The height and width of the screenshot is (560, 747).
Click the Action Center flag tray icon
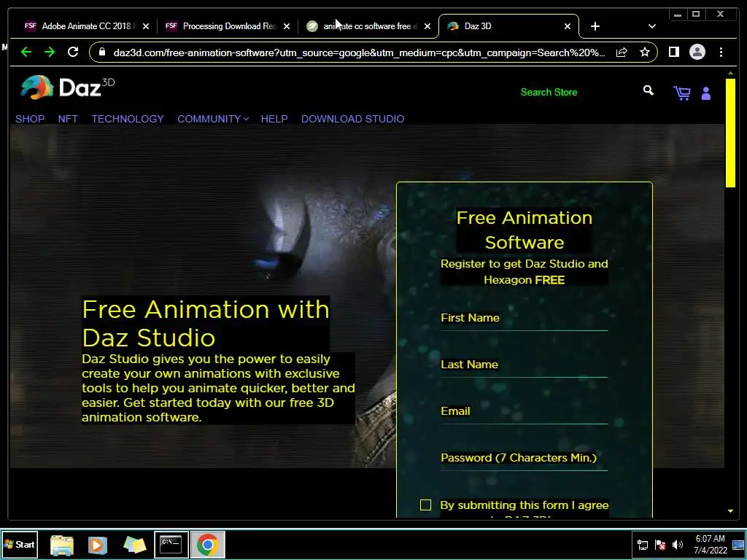[x=659, y=545]
